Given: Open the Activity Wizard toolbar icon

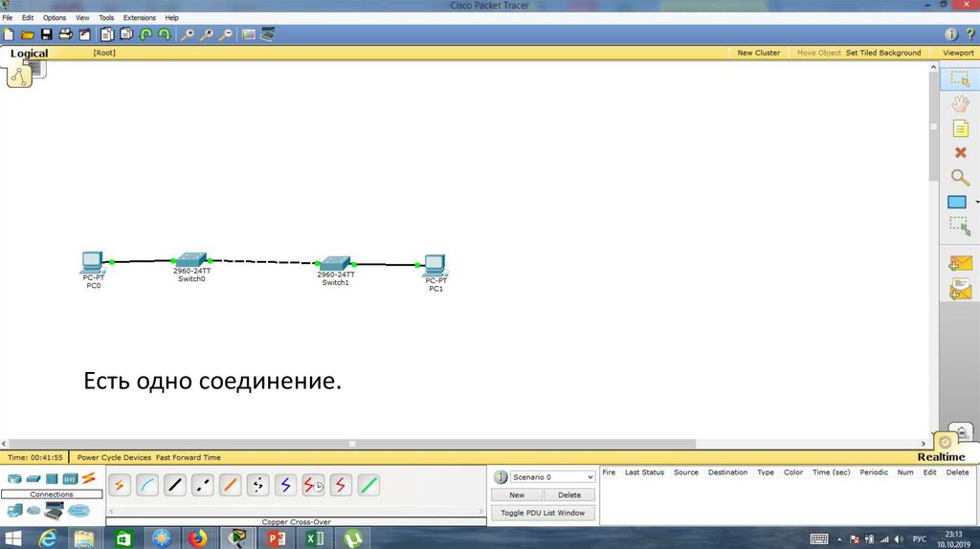Looking at the screenshot, I should pos(84,34).
